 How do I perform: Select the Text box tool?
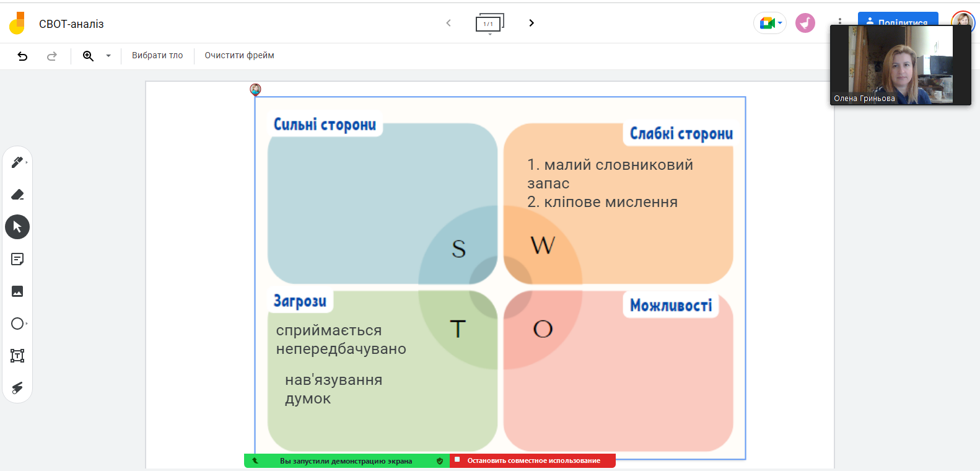pos(17,356)
